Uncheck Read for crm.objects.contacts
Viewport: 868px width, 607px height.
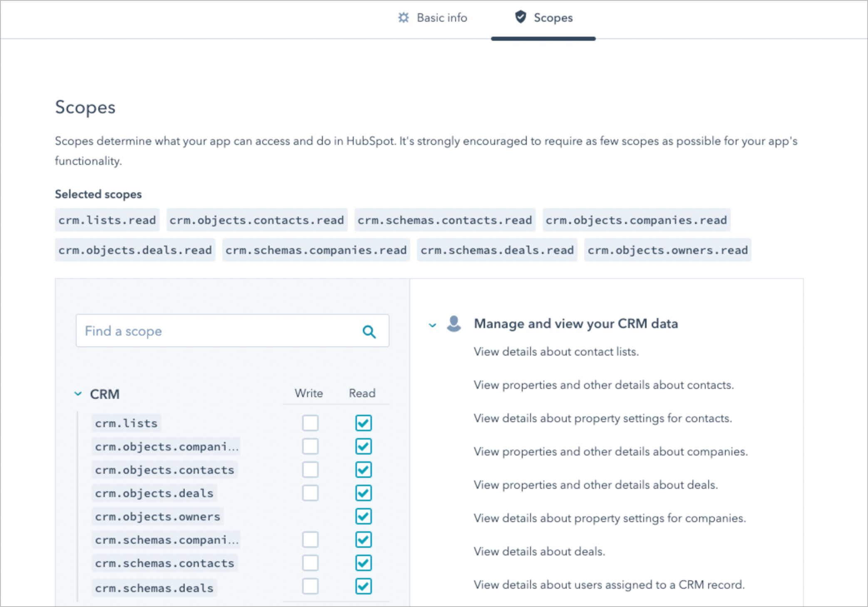coord(363,470)
